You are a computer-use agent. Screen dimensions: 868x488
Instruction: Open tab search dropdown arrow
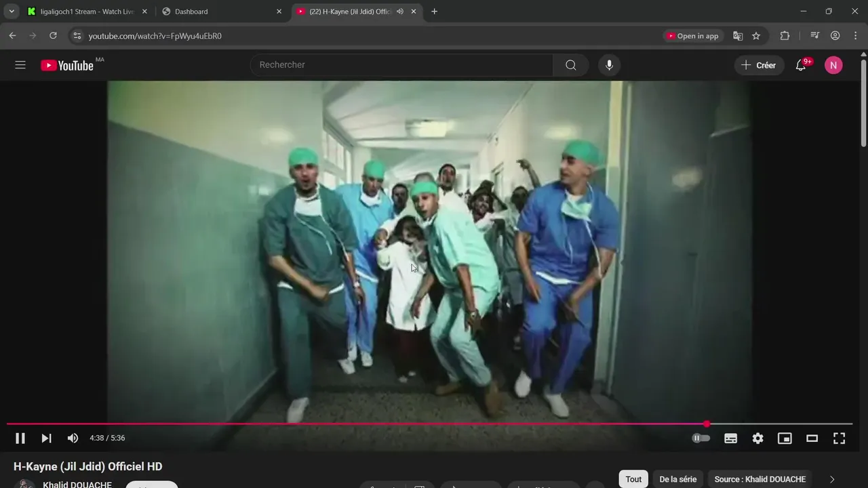11,12
